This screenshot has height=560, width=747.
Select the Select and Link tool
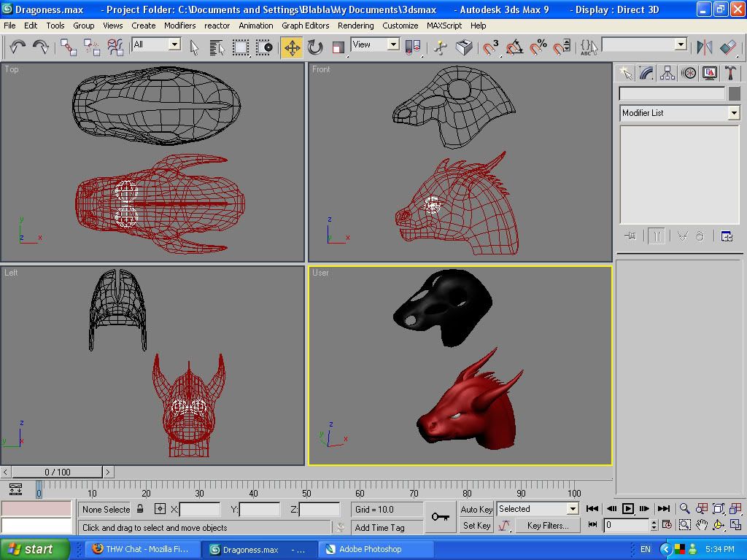coord(68,47)
